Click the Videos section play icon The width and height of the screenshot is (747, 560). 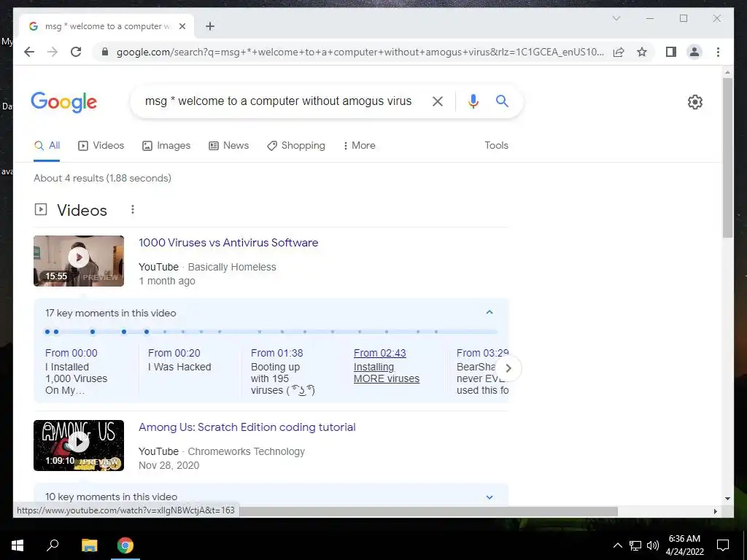click(41, 209)
